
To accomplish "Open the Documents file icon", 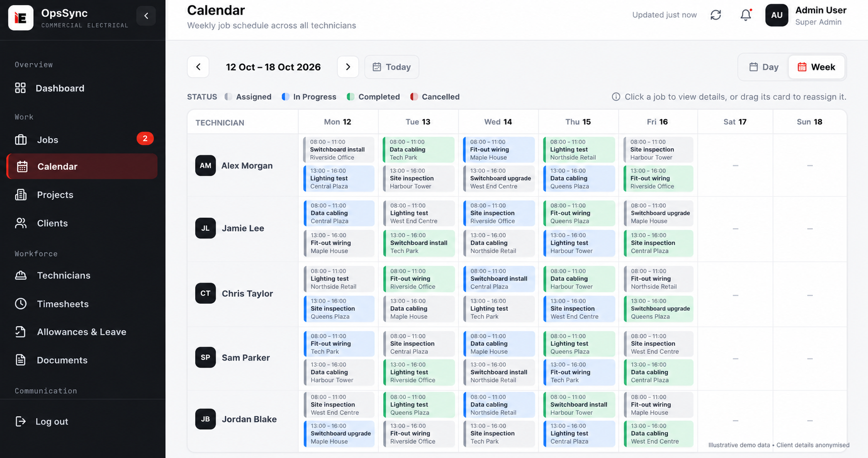I will pyautogui.click(x=21, y=360).
